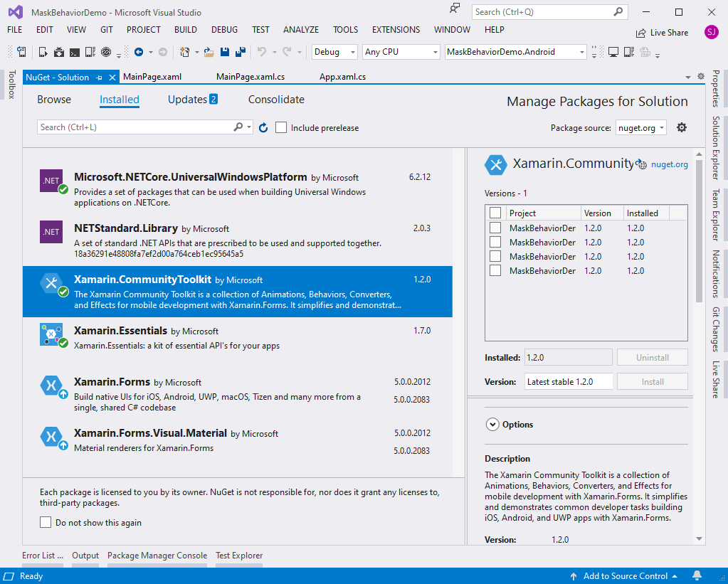Screen dimensions: 728x584
Task: Open the Package source dropdown
Action: (641, 127)
